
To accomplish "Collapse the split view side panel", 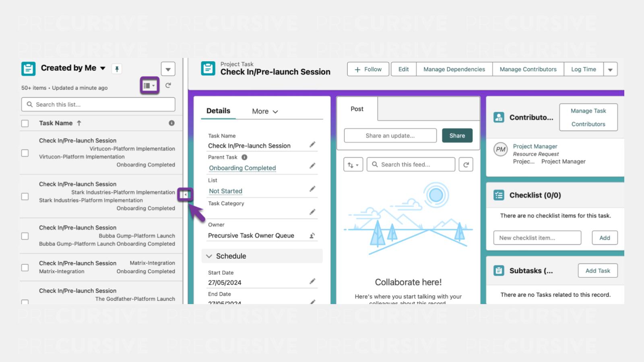I will [185, 195].
